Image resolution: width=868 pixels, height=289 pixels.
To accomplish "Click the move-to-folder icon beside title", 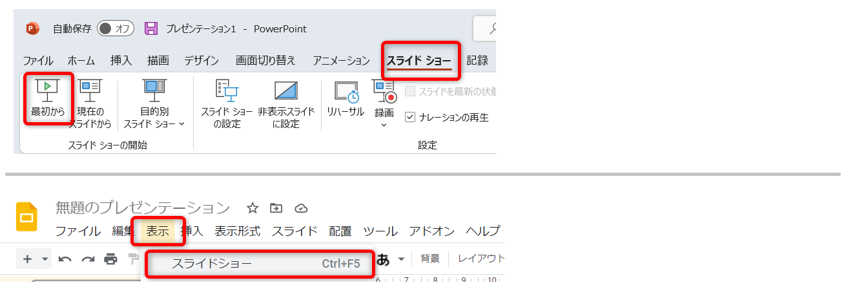I will pos(276,208).
